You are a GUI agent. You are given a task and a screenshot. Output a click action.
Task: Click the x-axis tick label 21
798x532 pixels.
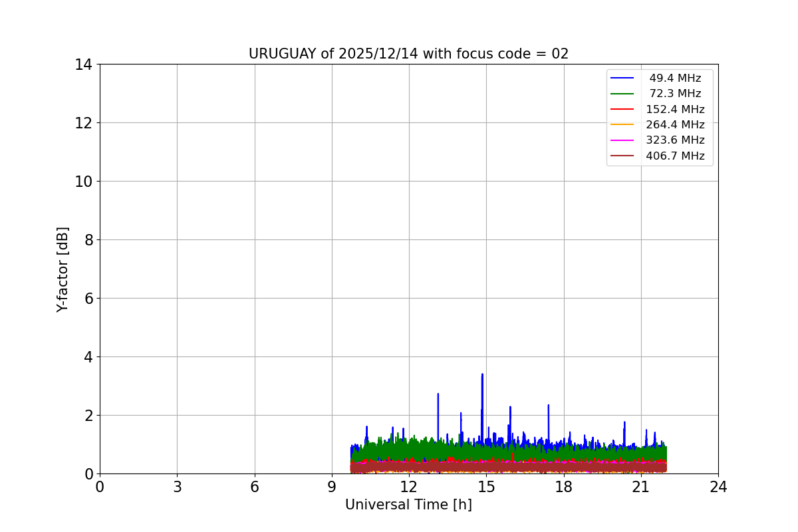point(641,487)
